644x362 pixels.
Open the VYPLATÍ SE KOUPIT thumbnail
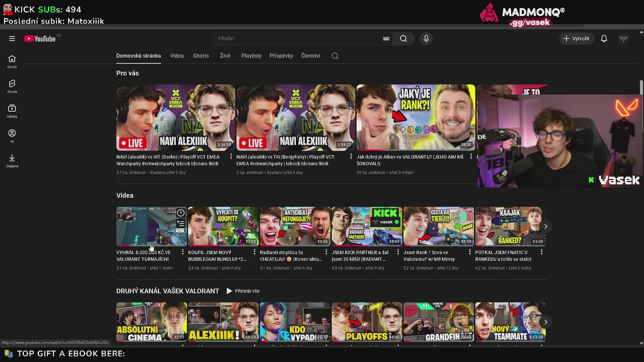(223, 227)
